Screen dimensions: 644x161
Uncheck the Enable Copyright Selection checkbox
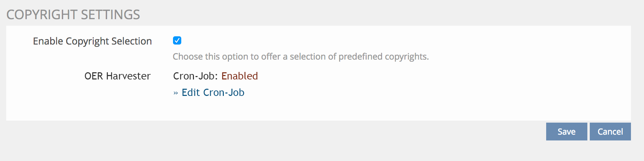pyautogui.click(x=177, y=41)
